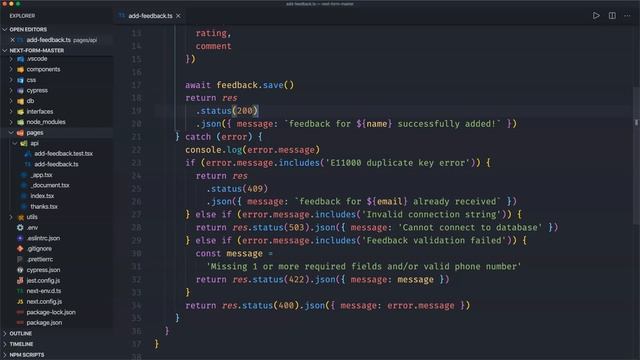
Task: Click the next-env.d.ts TS icon
Action: pyautogui.click(x=20, y=291)
